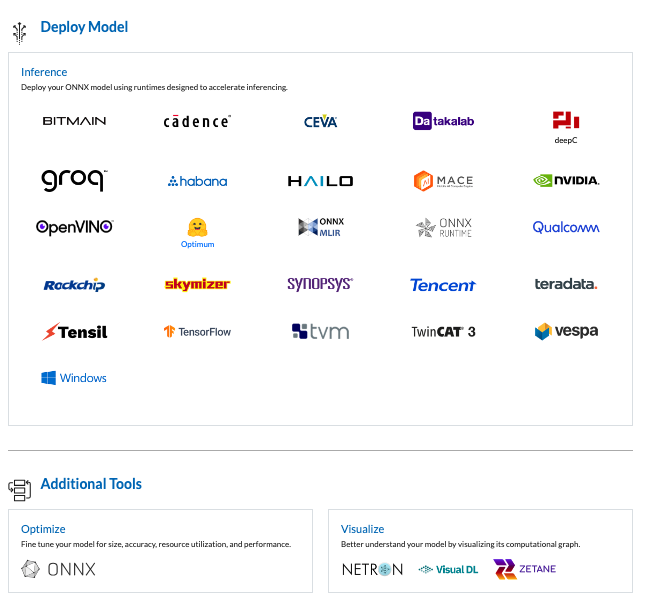Click the tvm logo
This screenshot has height=605, width=647.
[320, 331]
